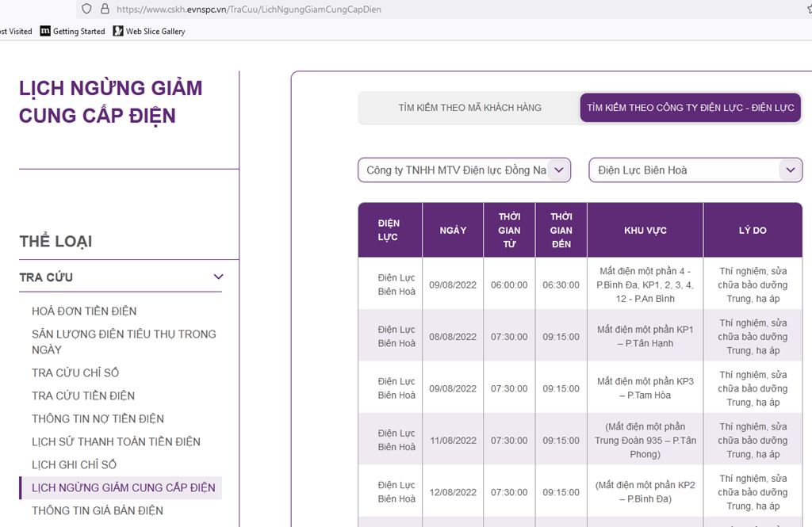Open Lịch sử thanh toán tiền điện
The height and width of the screenshot is (527, 812).
(x=116, y=441)
